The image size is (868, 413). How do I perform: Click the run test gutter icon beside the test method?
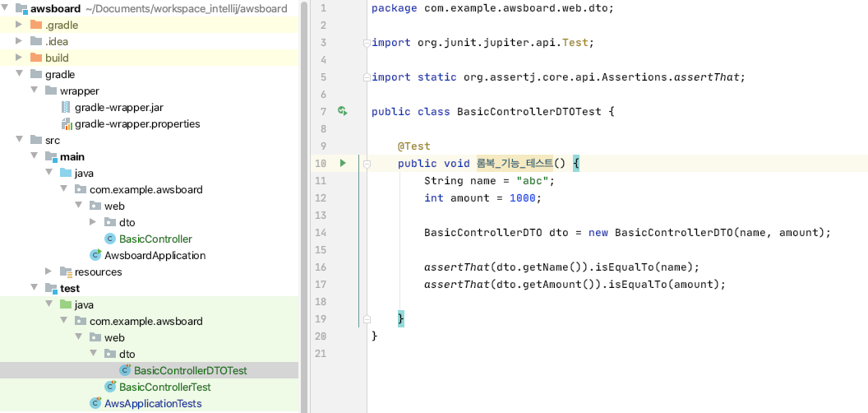point(343,164)
